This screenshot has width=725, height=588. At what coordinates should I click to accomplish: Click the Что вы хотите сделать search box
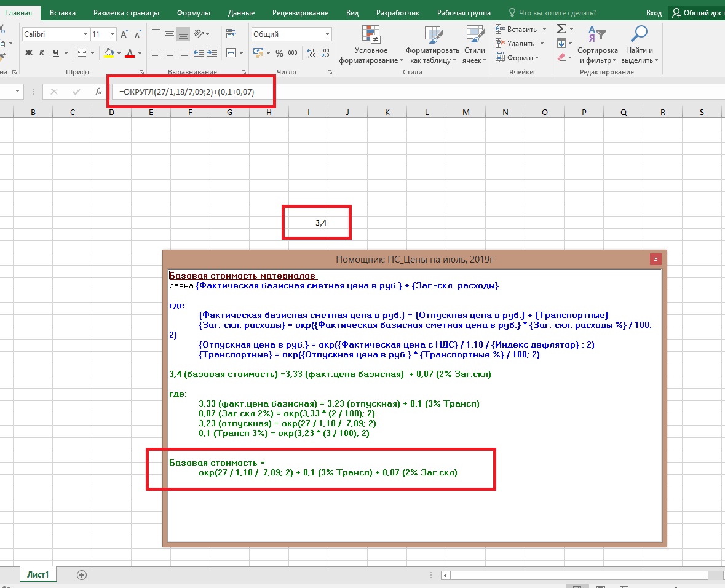(x=552, y=12)
